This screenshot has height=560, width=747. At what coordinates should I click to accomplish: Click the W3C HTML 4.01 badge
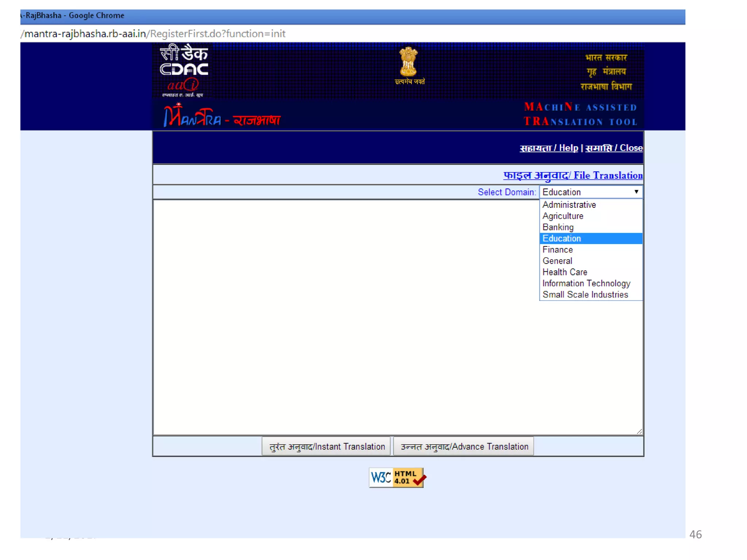tap(396, 477)
